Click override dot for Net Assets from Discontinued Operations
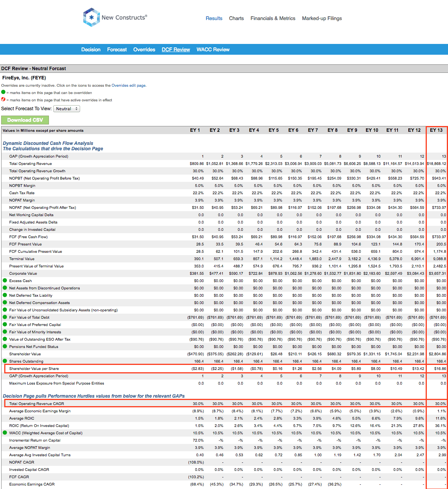Screen dimensions: 448x489 pyautogui.click(x=5, y=288)
